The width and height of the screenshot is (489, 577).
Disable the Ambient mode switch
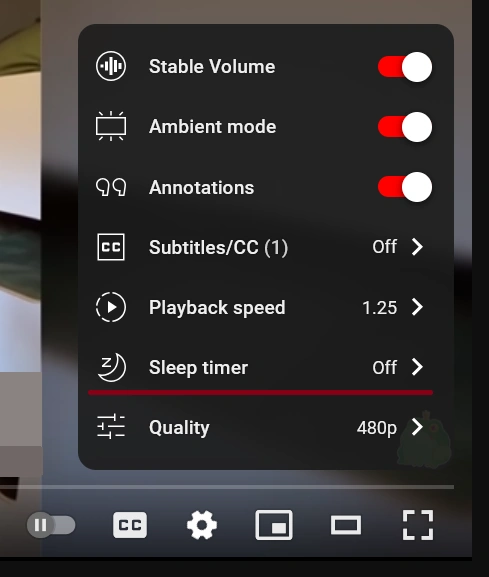click(x=405, y=127)
